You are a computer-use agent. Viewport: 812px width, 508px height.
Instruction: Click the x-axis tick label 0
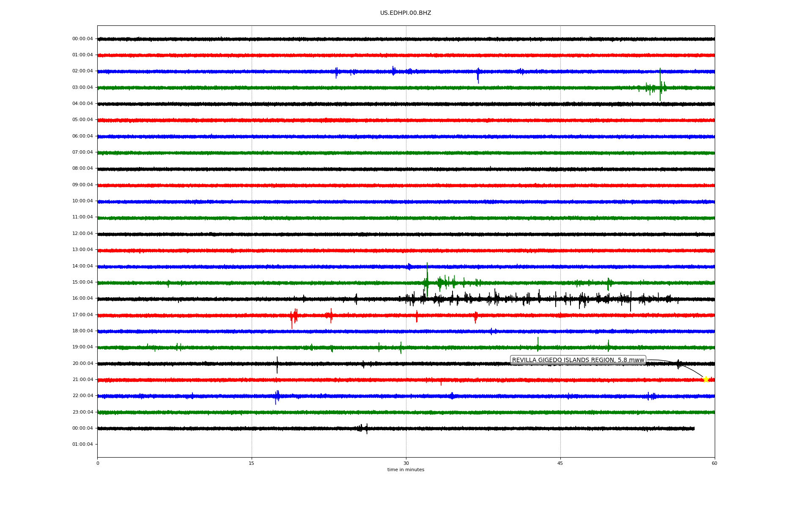pyautogui.click(x=98, y=464)
